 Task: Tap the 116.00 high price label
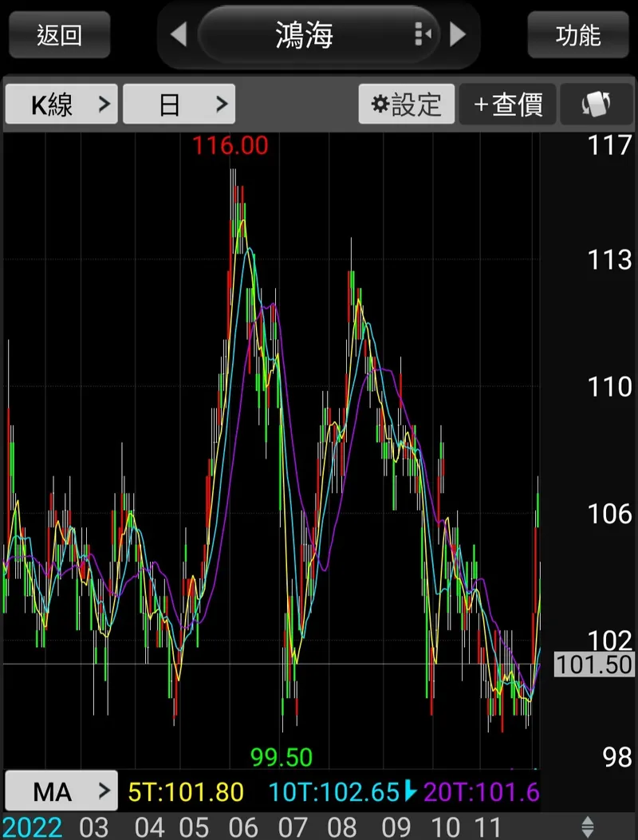click(230, 146)
